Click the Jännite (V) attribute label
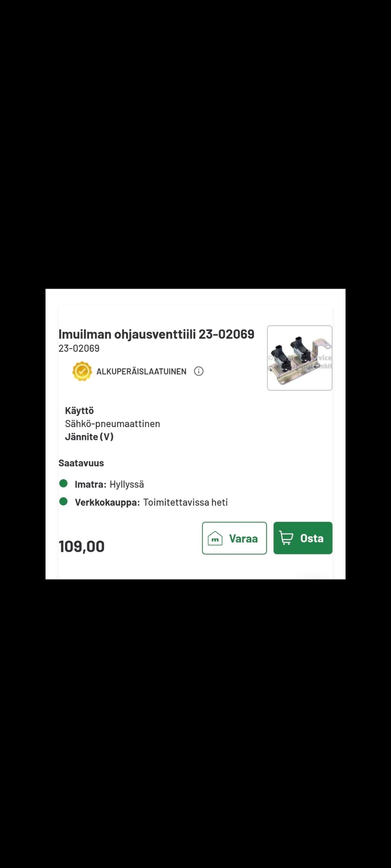 (89, 437)
